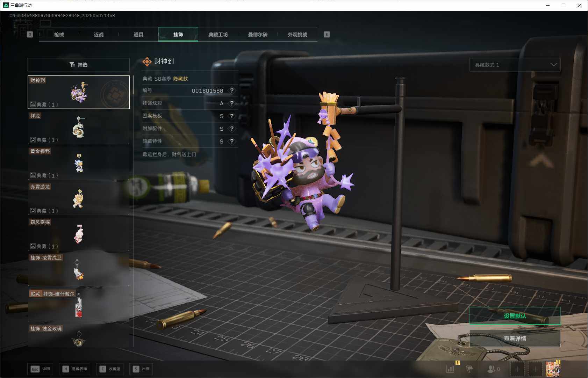Show help for 图案模板 rating

(232, 116)
